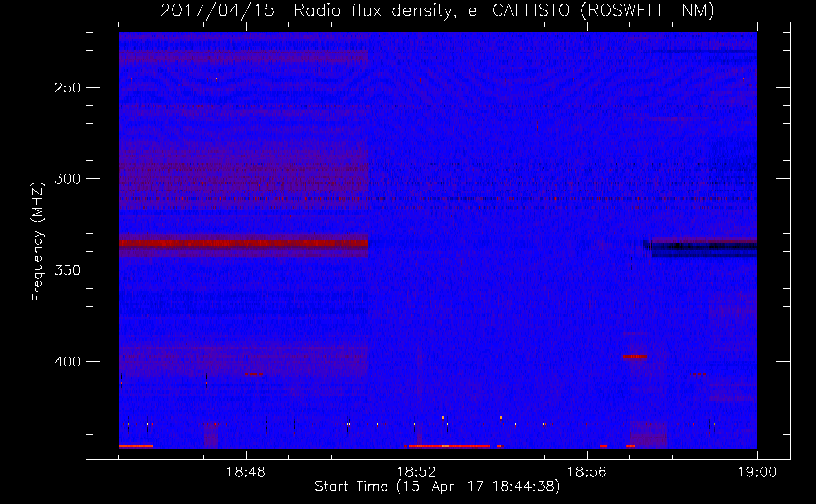This screenshot has width=816, height=504.
Task: Click the 400 frequency tick label
Action: pyautogui.click(x=68, y=362)
